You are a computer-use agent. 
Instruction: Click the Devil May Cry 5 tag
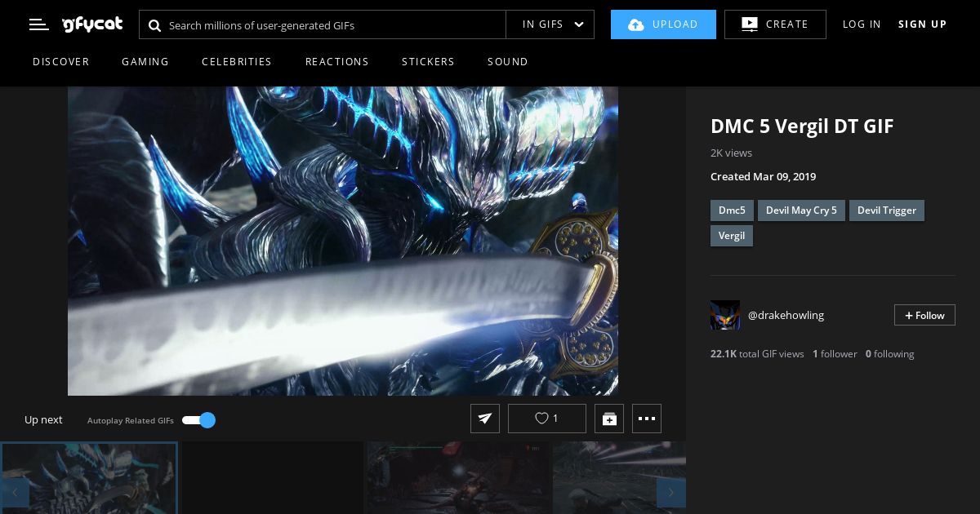[801, 210]
